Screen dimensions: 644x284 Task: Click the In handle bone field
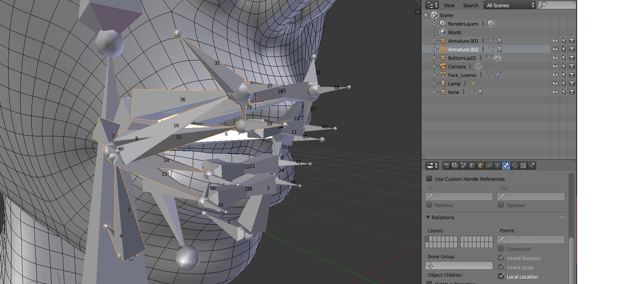pyautogui.click(x=459, y=196)
